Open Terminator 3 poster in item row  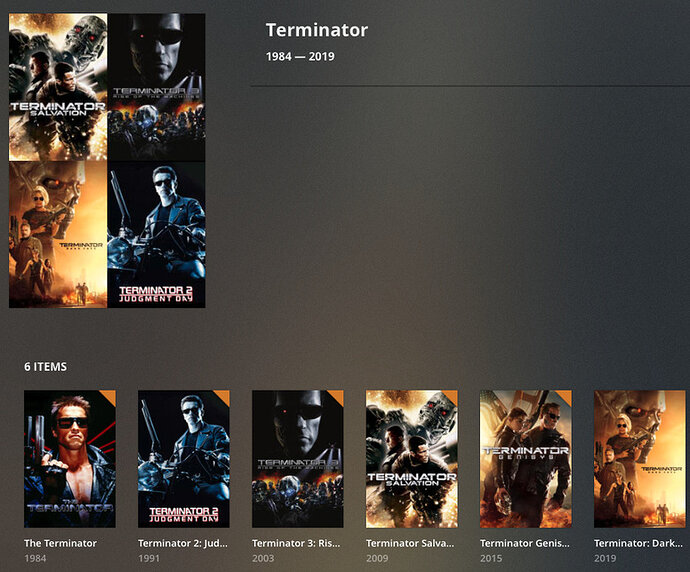point(297,458)
